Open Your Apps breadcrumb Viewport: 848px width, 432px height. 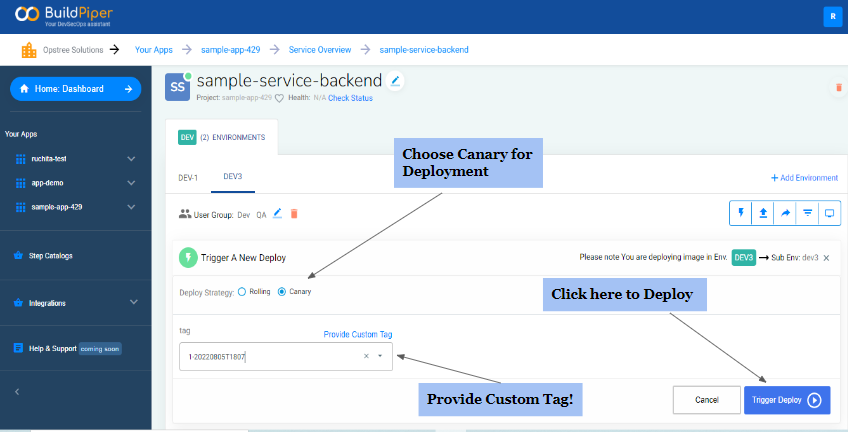coord(154,50)
